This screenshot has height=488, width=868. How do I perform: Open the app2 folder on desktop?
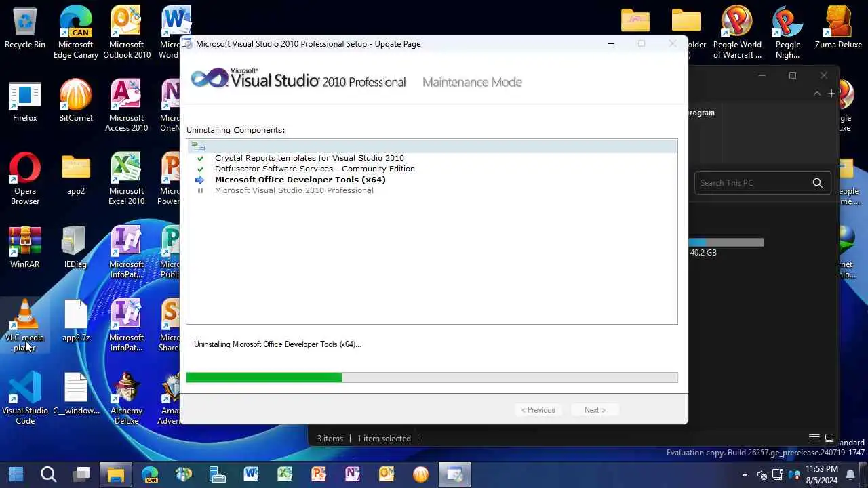pyautogui.click(x=75, y=175)
